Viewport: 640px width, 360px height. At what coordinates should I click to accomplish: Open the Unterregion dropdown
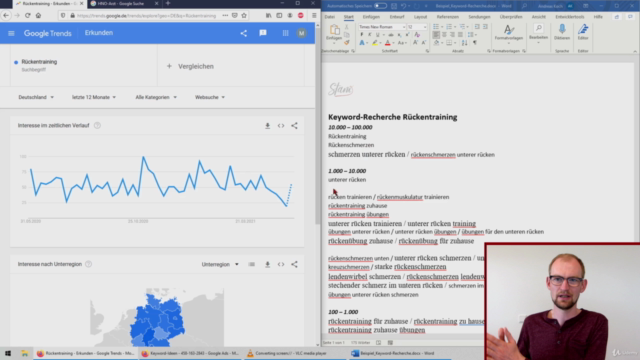220,264
